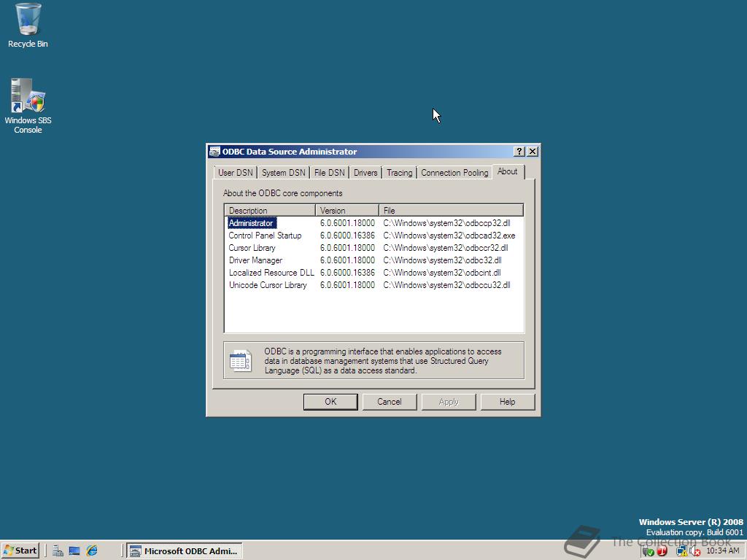The image size is (747, 560).
Task: Click the network status tray icon
Action: pyautogui.click(x=681, y=551)
